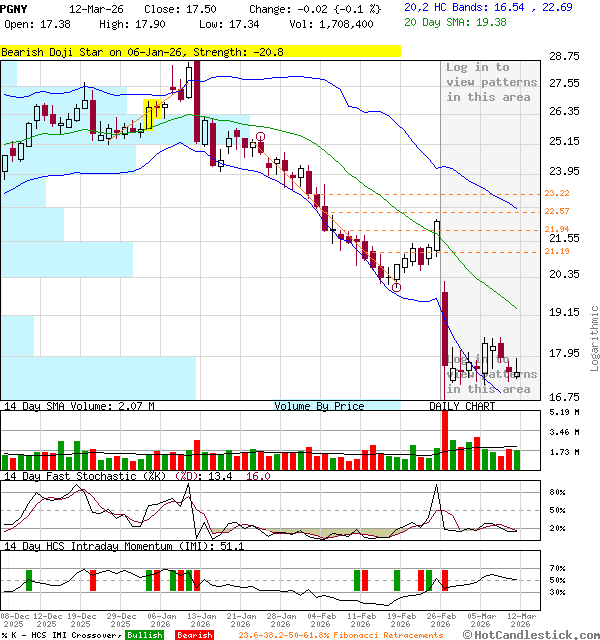Viewport: 600px width, 640px height.
Task: Click the Volume By Price label
Action: 320,406
